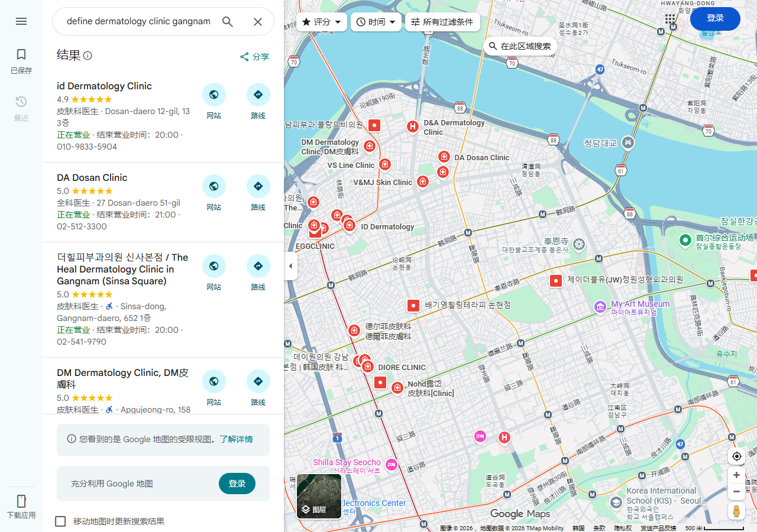Open the 时间 hours filter dropdown
This screenshot has width=757, height=532.
coord(376,22)
